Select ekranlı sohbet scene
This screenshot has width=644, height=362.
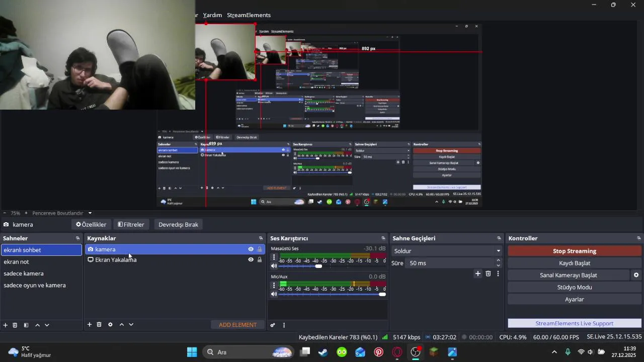41,250
